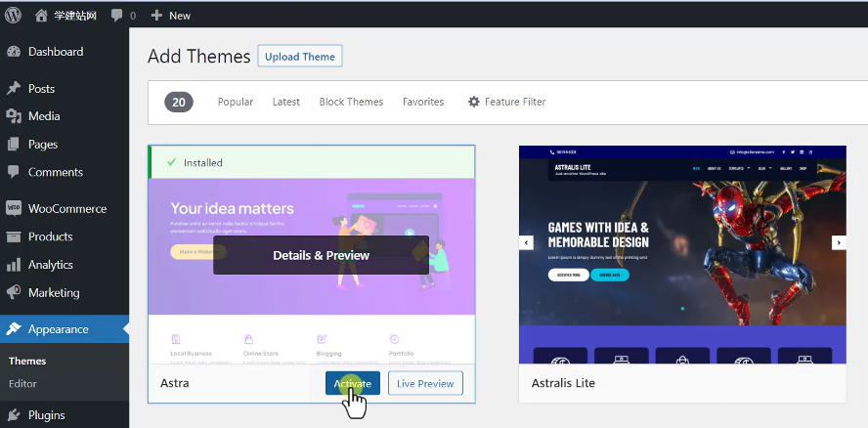
Task: Switch to the Block Themes tab
Action: tap(351, 102)
